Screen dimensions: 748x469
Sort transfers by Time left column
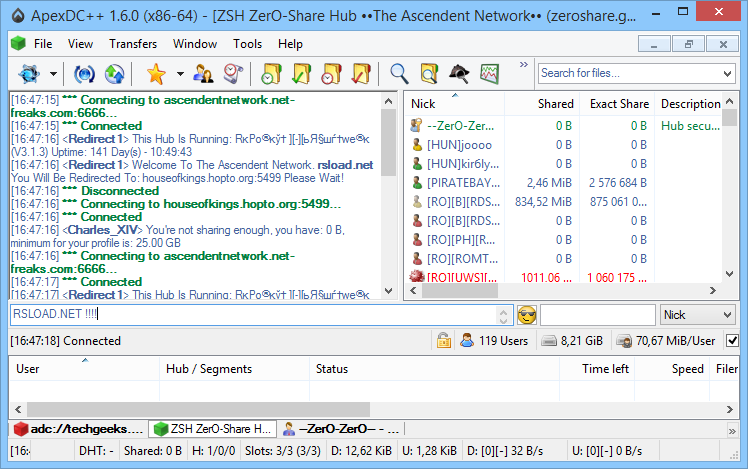coord(597,369)
